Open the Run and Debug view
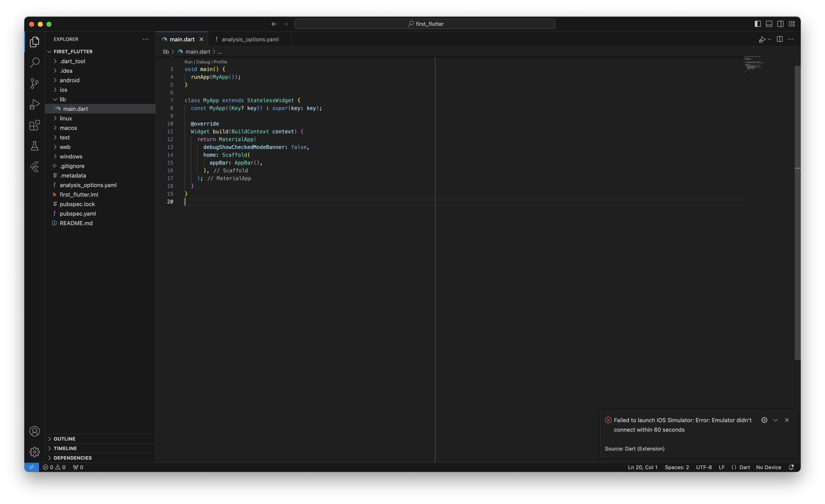Viewport: 825px width, 504px height. tap(34, 104)
